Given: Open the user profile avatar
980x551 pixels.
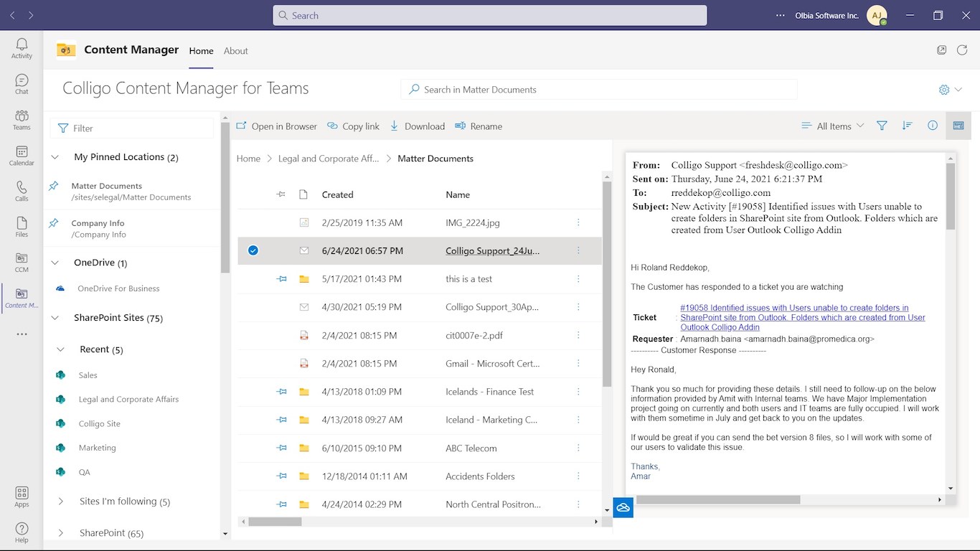Looking at the screenshot, I should [x=877, y=15].
